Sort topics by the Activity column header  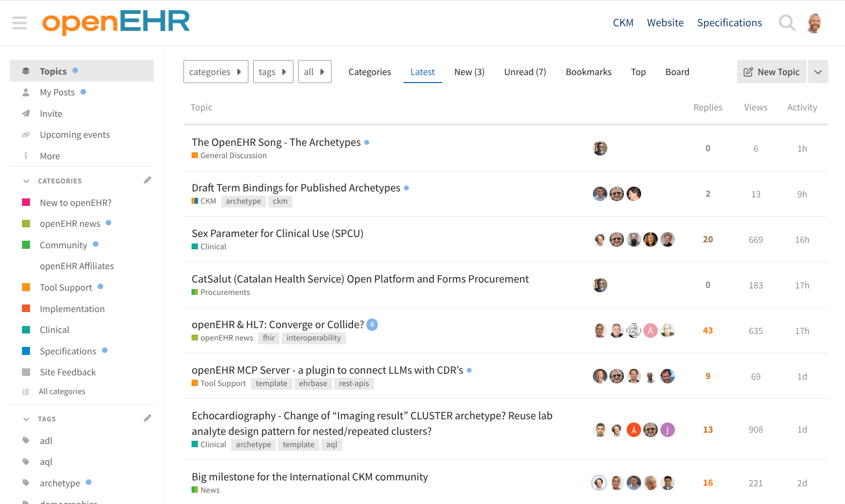pos(802,107)
